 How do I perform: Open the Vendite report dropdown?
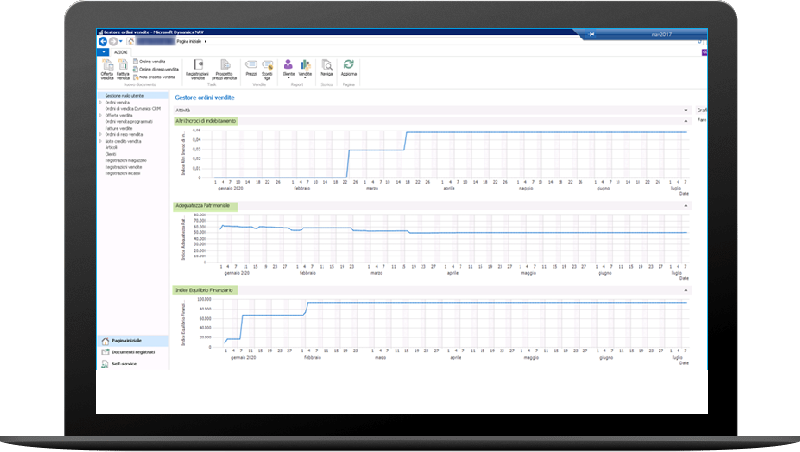[305, 69]
